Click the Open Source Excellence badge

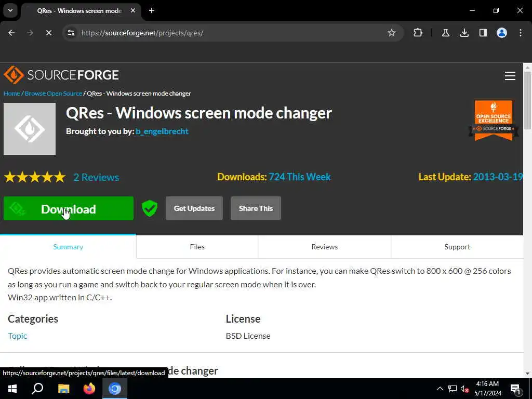pos(494,121)
